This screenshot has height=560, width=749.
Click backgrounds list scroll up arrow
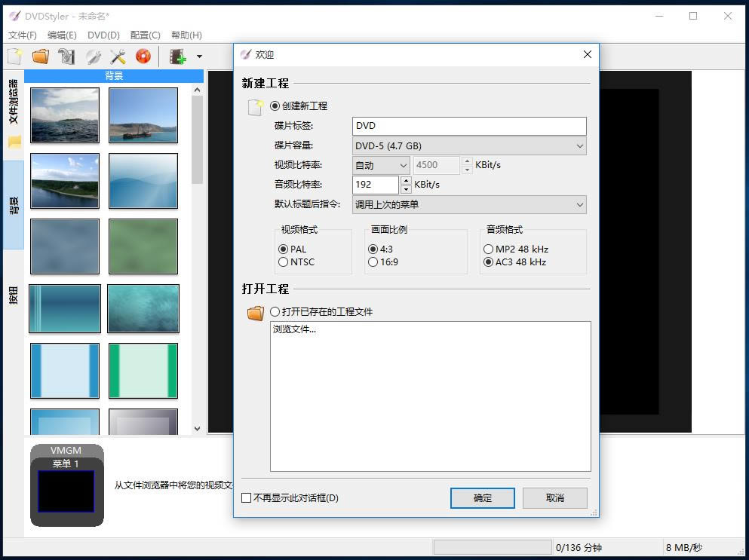tap(198, 90)
